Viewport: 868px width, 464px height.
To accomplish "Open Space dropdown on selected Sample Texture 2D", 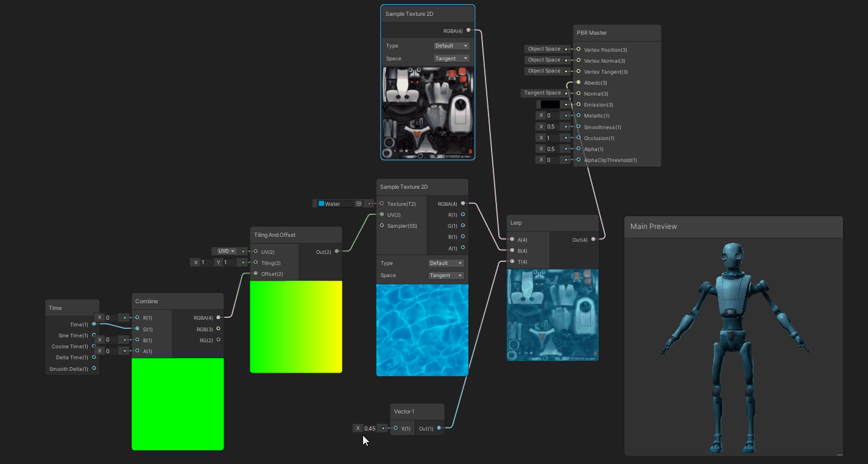I will [451, 58].
